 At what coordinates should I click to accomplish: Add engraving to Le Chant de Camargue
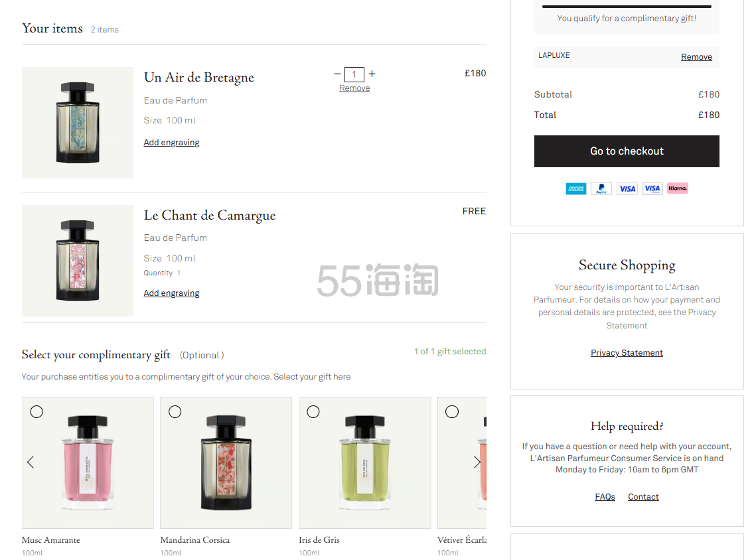[171, 293]
